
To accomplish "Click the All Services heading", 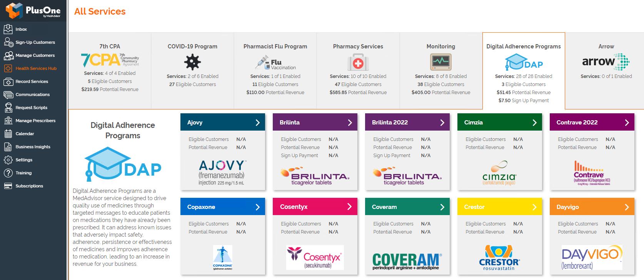I will click(100, 12).
